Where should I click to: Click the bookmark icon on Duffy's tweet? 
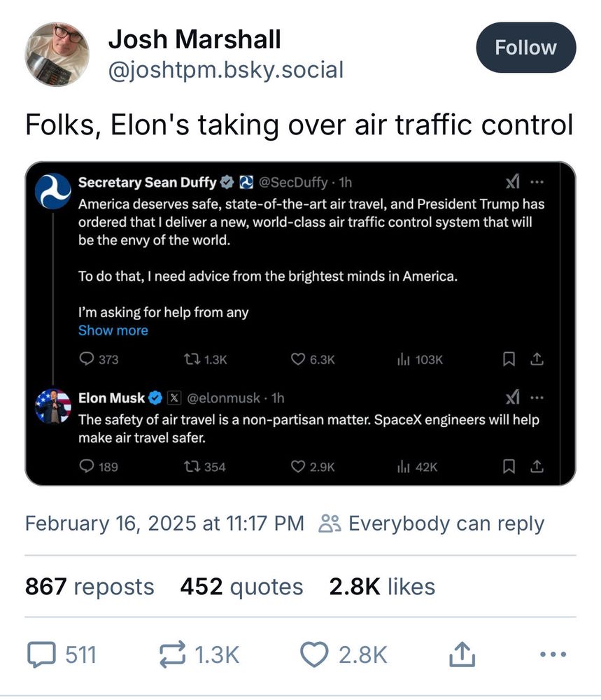coord(509,359)
